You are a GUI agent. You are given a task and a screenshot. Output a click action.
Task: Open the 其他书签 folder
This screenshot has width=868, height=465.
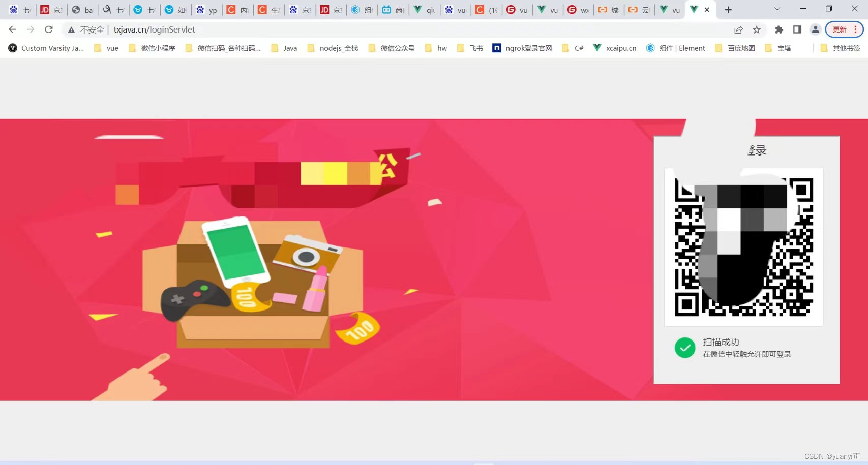(840, 48)
